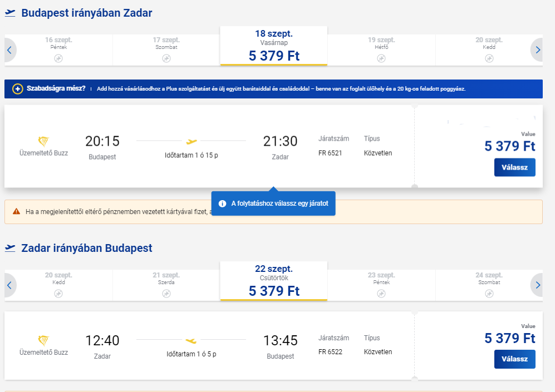Click the departing plane icon beside Budapest irányában Zadar
This screenshot has height=392, width=555.
coord(10,13)
